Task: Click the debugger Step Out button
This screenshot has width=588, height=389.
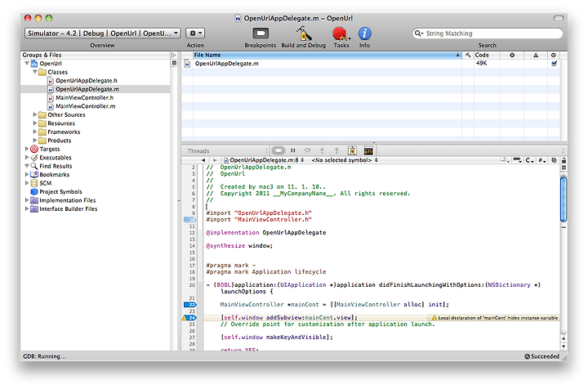Action: click(336, 150)
